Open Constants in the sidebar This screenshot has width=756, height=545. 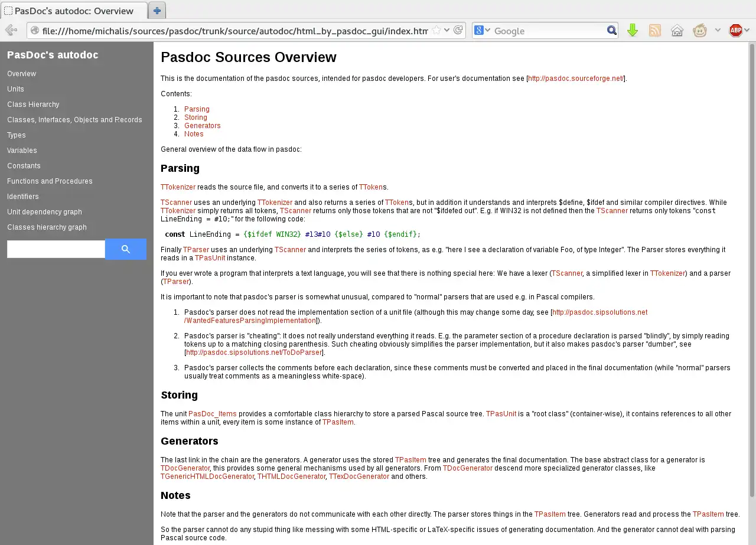point(24,166)
